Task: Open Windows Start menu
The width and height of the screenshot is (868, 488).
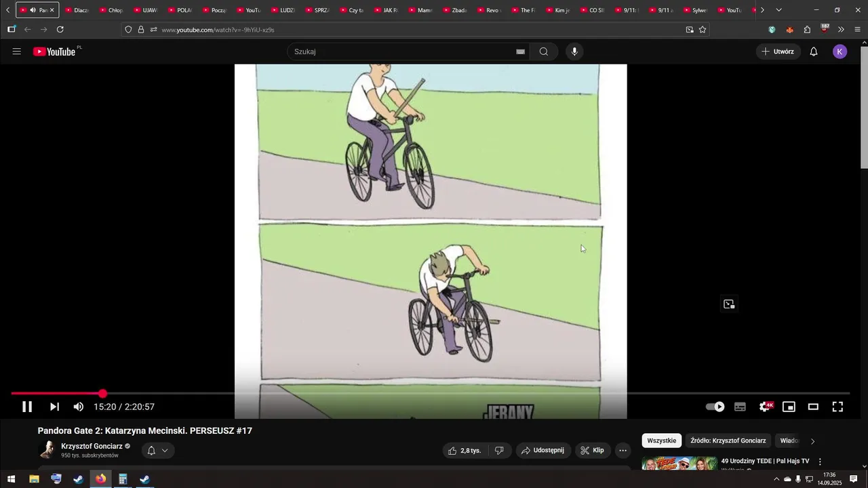Action: coord(12,479)
